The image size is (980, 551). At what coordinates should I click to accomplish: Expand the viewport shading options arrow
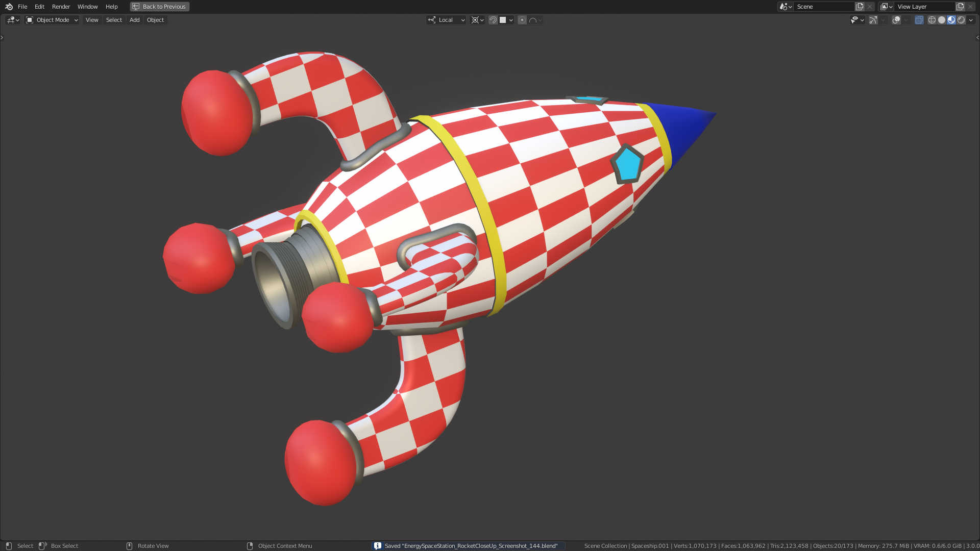971,20
